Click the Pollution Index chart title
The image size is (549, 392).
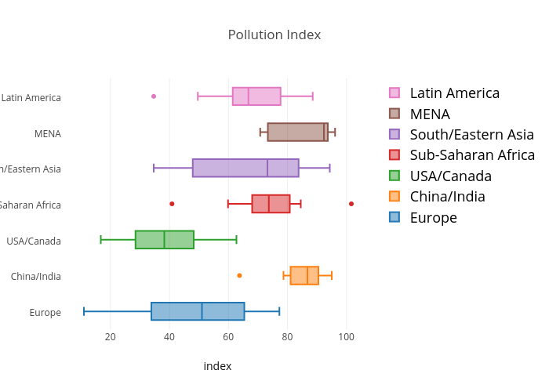(274, 35)
